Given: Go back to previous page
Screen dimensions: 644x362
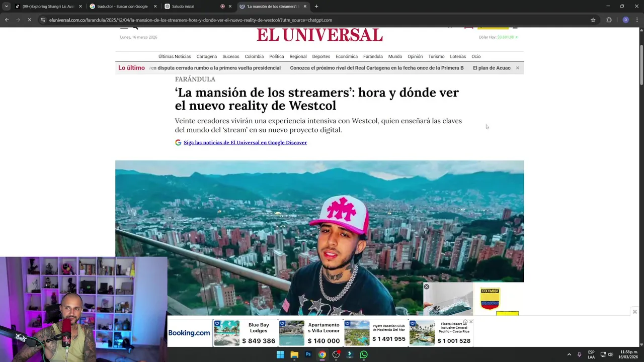Looking at the screenshot, I should click(x=7, y=20).
